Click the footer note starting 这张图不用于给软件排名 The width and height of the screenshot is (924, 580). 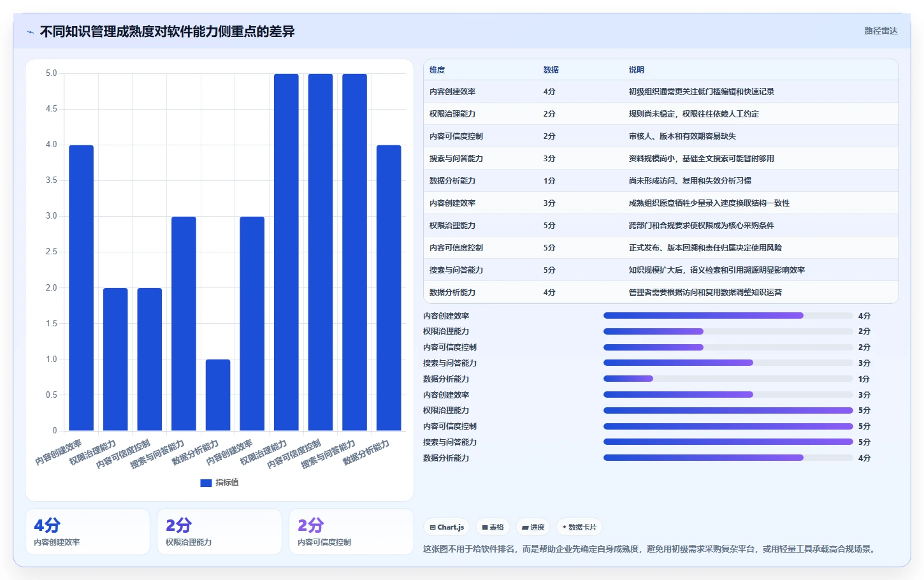click(650, 549)
